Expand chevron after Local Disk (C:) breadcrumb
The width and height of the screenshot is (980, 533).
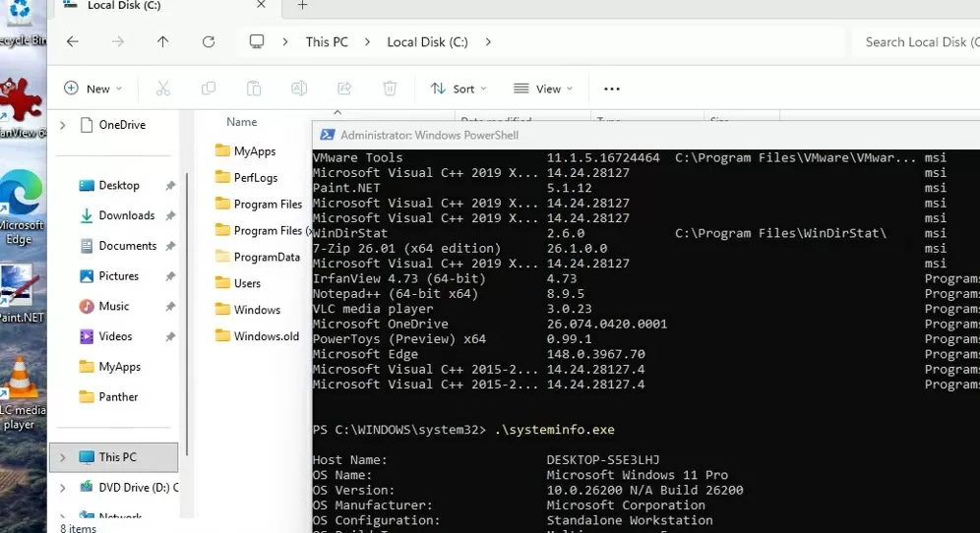click(488, 42)
